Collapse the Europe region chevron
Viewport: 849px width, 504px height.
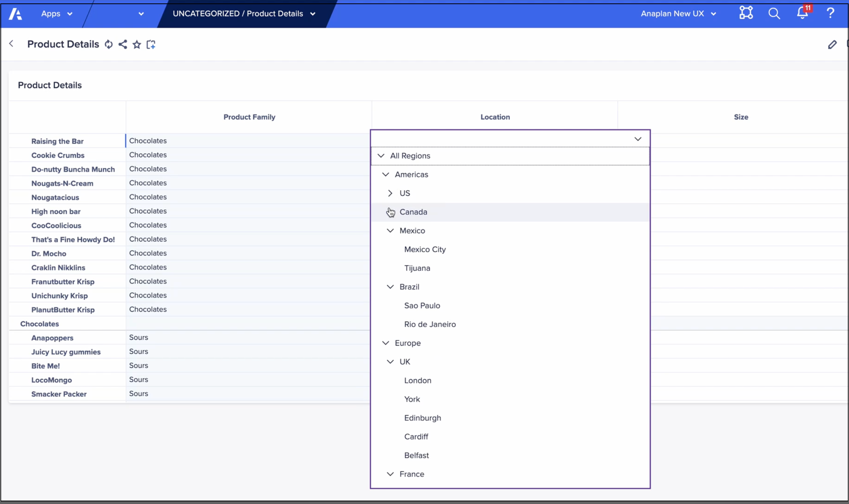[386, 343]
